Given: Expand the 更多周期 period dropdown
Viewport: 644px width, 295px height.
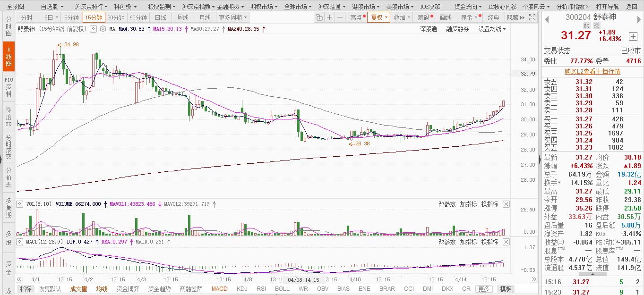Looking at the screenshot, I should (x=232, y=17).
